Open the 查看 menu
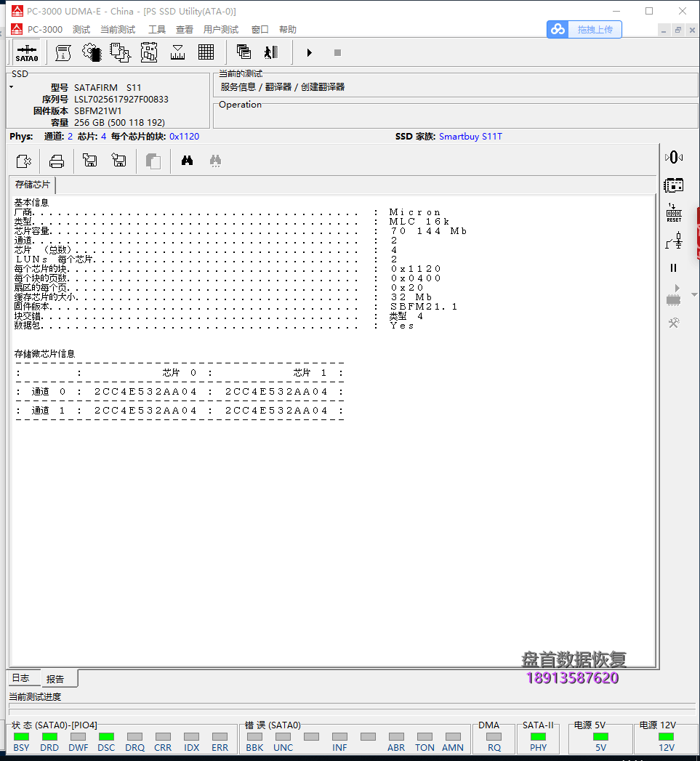The image size is (700, 761). 184,30
